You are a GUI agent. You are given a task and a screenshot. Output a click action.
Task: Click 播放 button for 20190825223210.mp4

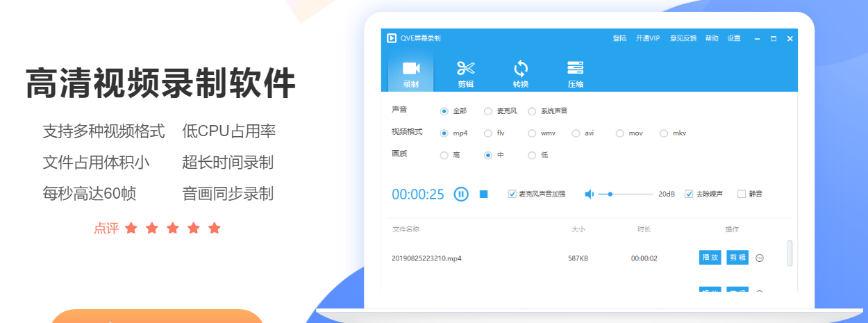710,258
